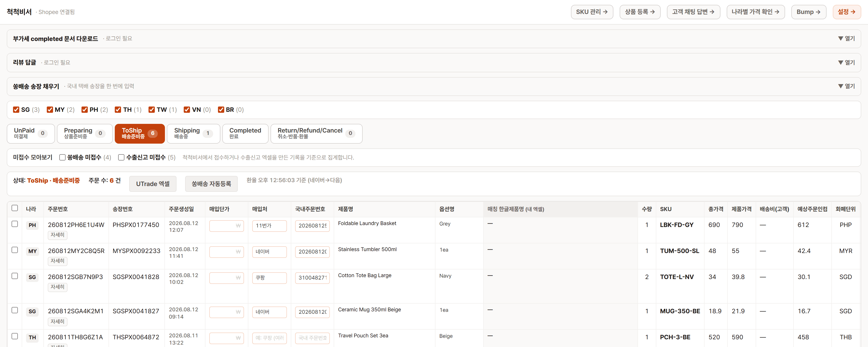Click 자세히 for order 260812PH6E1U4W
The width and height of the screenshot is (868, 347).
tap(57, 235)
